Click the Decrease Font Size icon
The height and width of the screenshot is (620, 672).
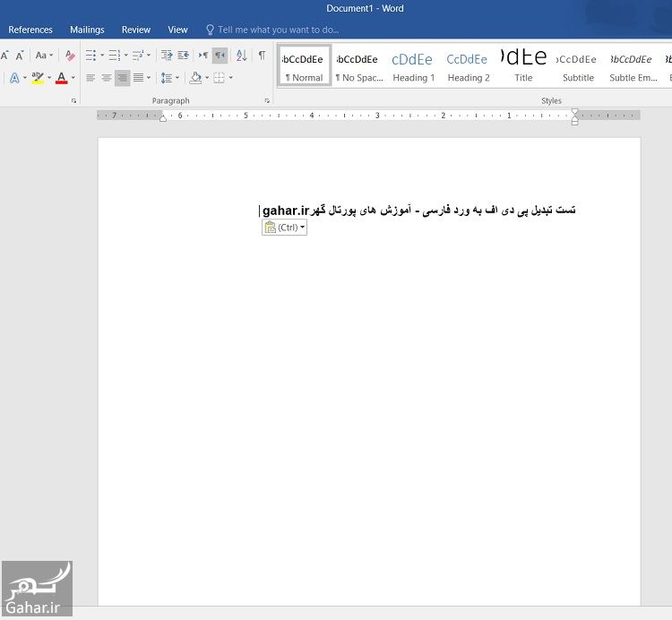(x=20, y=56)
